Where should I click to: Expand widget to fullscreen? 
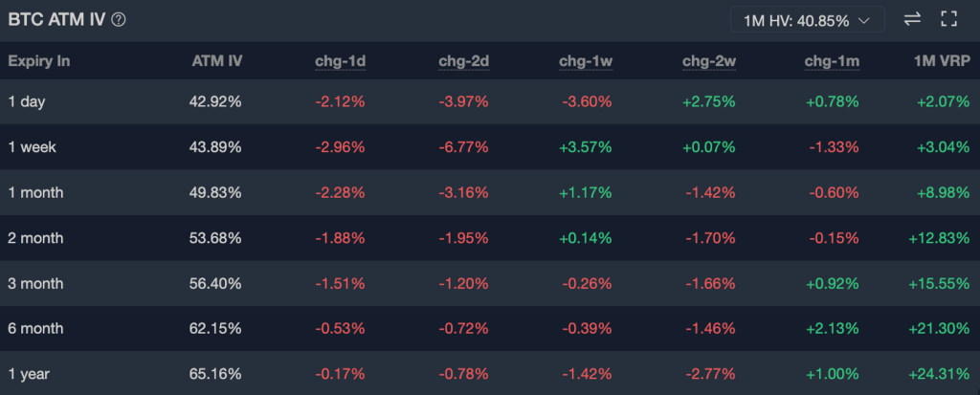[949, 19]
